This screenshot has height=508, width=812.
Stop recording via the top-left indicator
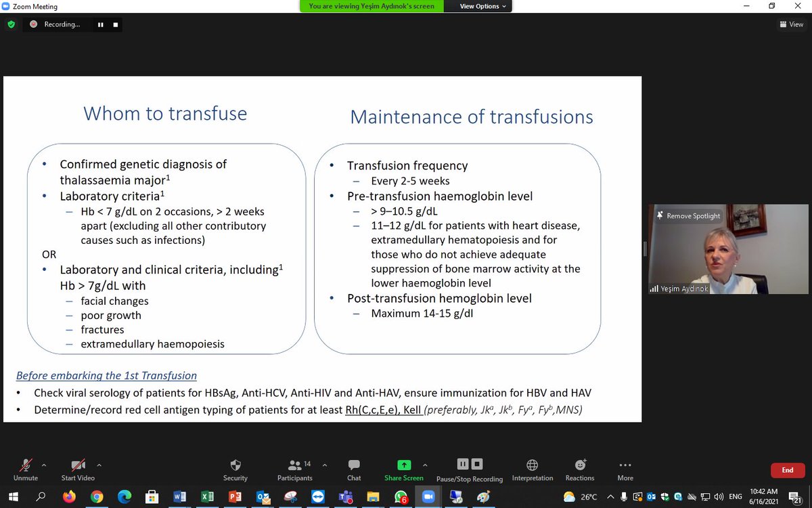click(116, 24)
